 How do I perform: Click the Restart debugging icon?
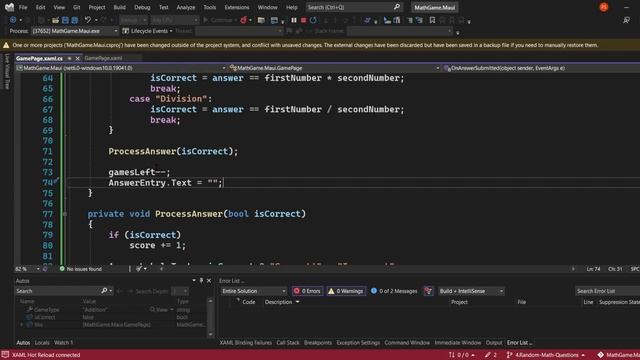click(313, 20)
